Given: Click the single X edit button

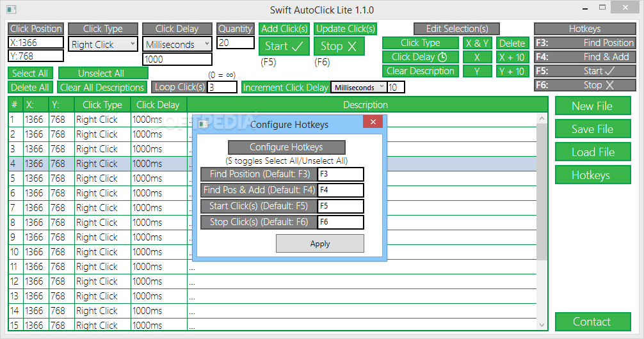Looking at the screenshot, I should tap(478, 57).
